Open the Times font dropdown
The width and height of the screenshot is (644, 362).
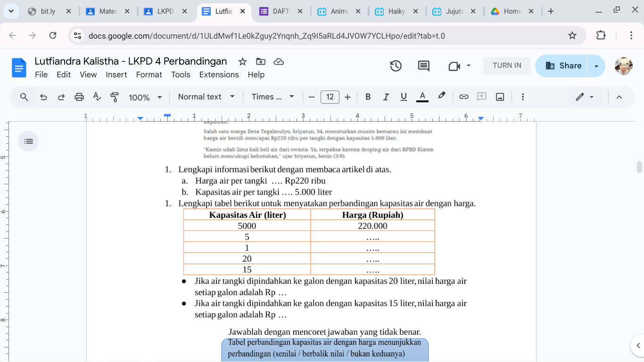pos(273,97)
